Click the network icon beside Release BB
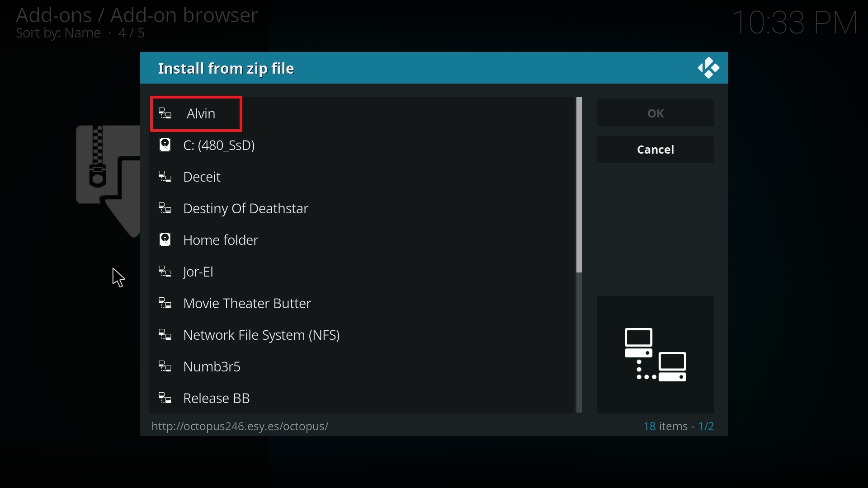868x488 pixels. click(165, 399)
